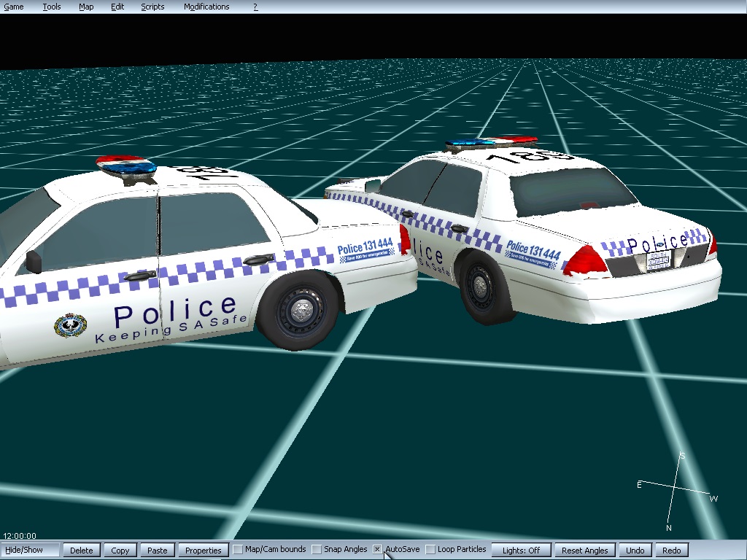The image size is (747, 560).
Task: Click the Reset Angles button
Action: coord(585,550)
